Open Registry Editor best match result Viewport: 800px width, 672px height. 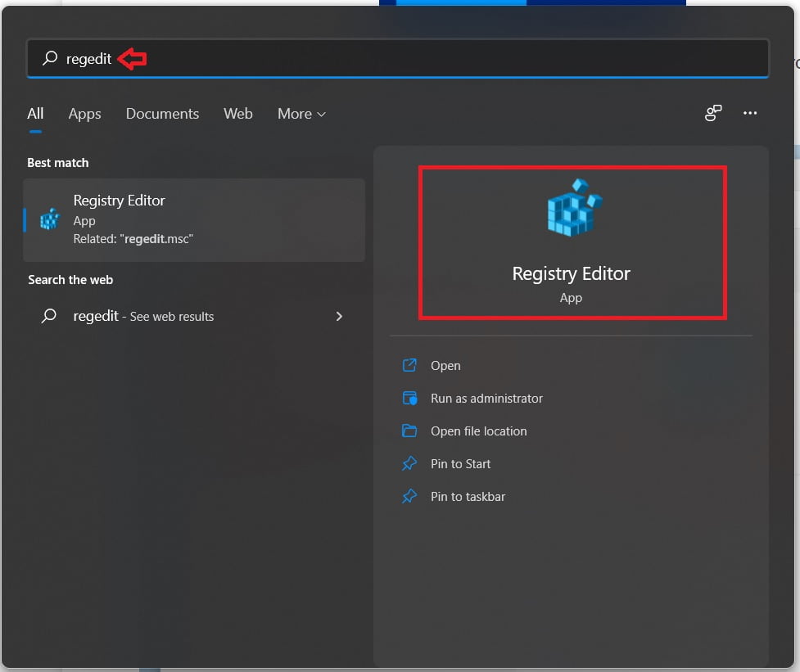point(194,219)
